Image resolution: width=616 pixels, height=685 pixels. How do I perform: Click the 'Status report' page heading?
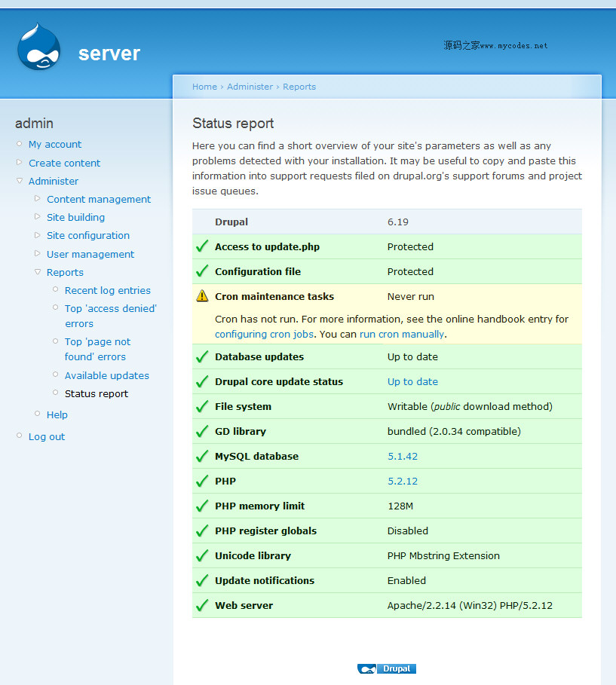[233, 123]
